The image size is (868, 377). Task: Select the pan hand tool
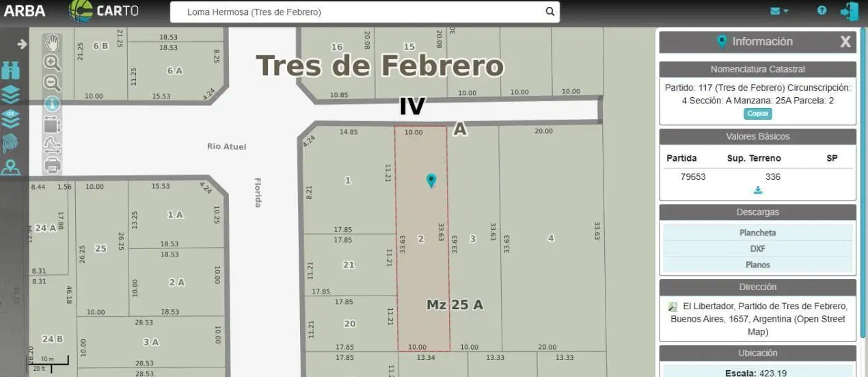tap(52, 43)
